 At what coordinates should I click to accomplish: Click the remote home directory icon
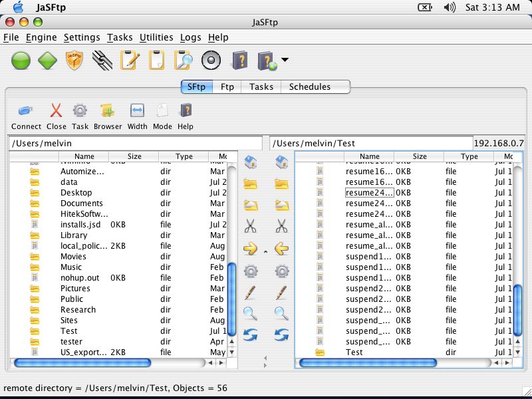tap(282, 162)
